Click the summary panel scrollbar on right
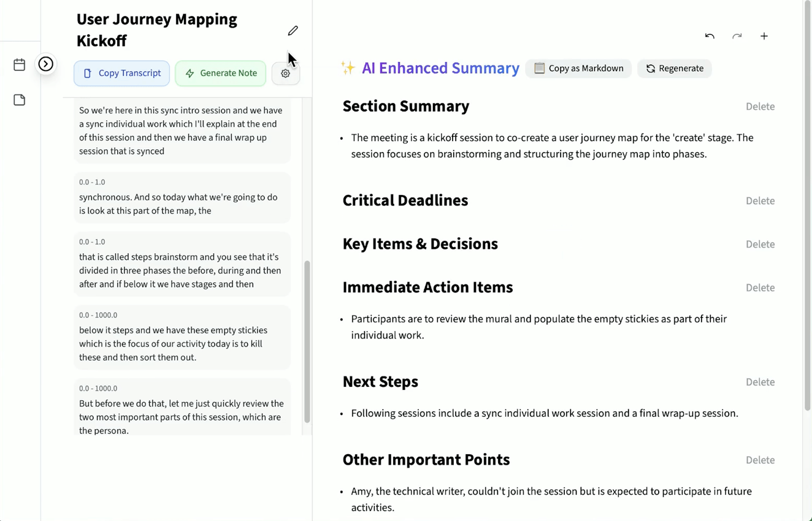The image size is (812, 521). tap(807, 205)
